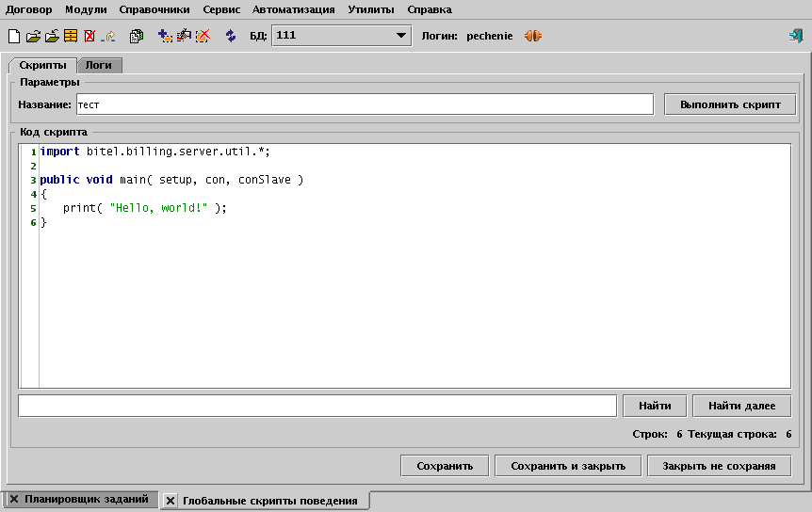This screenshot has width=812, height=512.
Task: Switch to the Логи tab
Action: coord(100,66)
